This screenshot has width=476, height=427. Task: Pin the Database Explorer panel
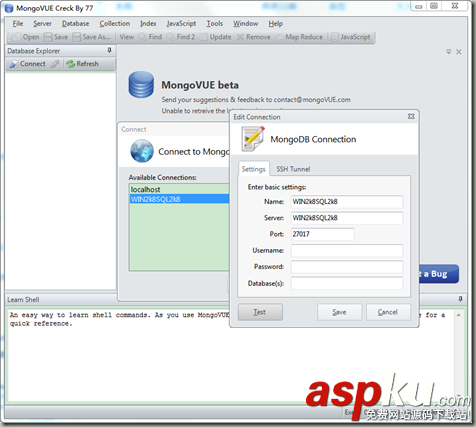[109, 51]
